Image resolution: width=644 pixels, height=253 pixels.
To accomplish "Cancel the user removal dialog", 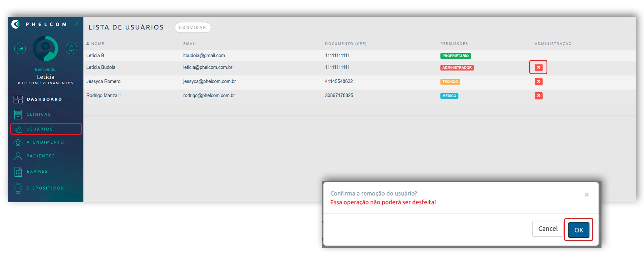I will point(547,229).
